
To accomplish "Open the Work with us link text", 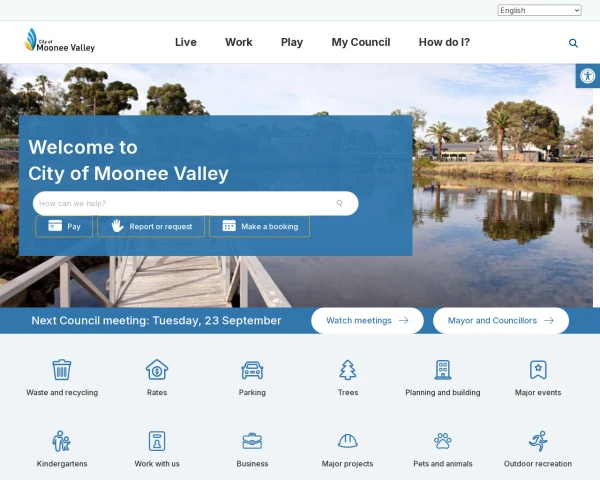I will pos(157,464).
